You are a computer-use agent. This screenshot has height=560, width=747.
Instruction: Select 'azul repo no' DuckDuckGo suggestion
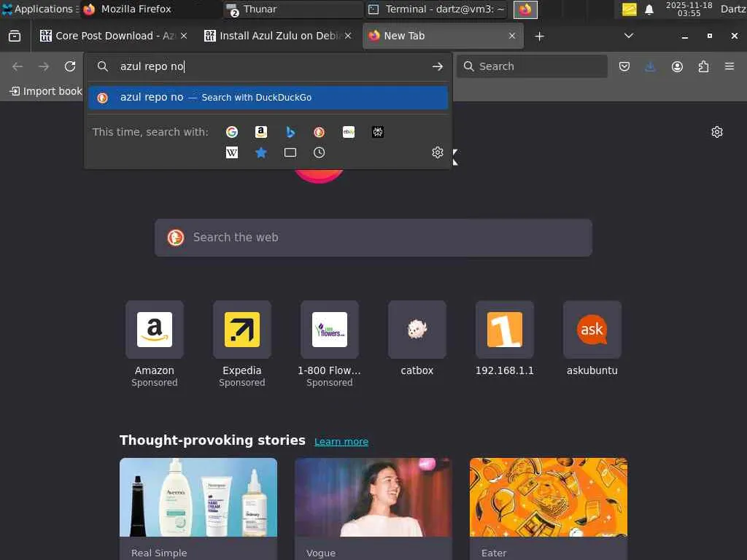(x=268, y=98)
